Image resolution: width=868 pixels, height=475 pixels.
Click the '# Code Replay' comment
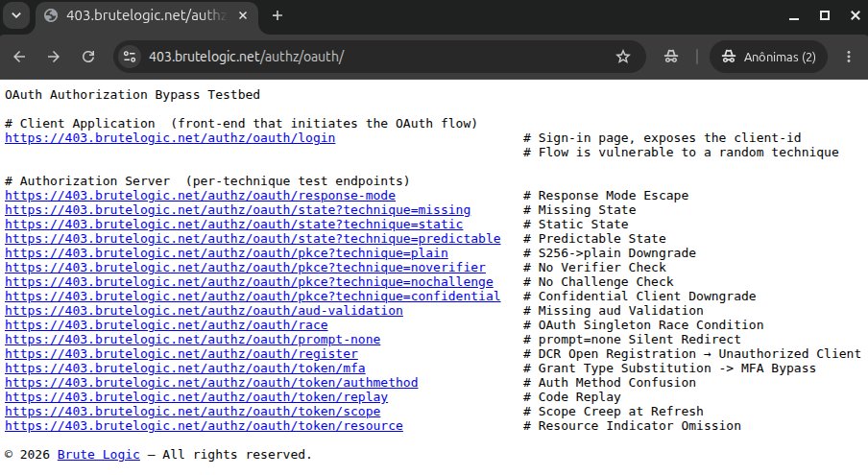[572, 396]
